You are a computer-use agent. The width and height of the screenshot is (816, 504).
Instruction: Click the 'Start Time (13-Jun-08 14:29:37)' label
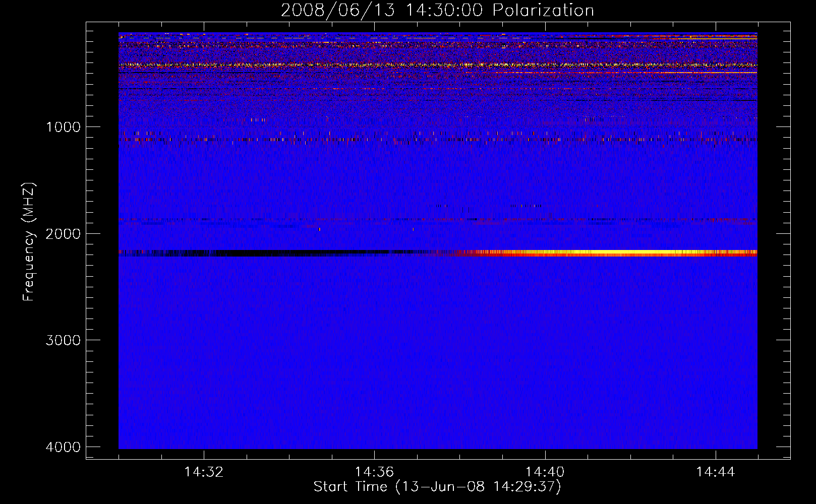(437, 487)
